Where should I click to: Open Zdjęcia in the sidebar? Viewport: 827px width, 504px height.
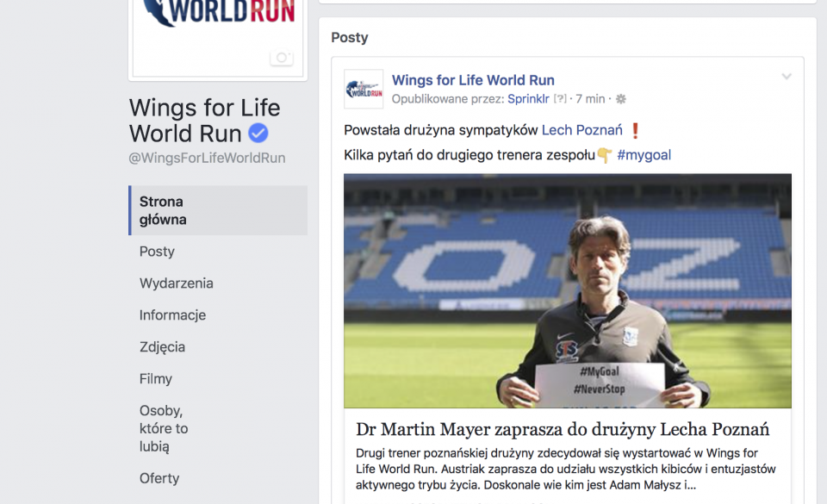point(162,347)
